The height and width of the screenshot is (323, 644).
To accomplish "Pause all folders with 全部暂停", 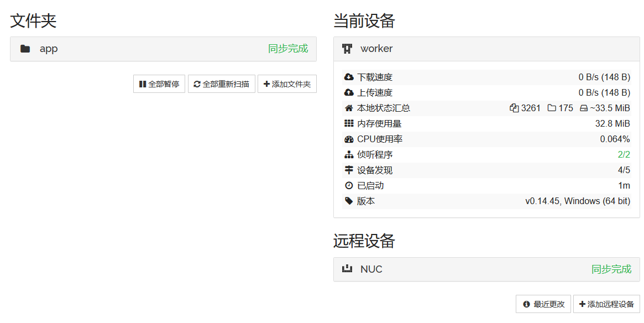I will (159, 84).
